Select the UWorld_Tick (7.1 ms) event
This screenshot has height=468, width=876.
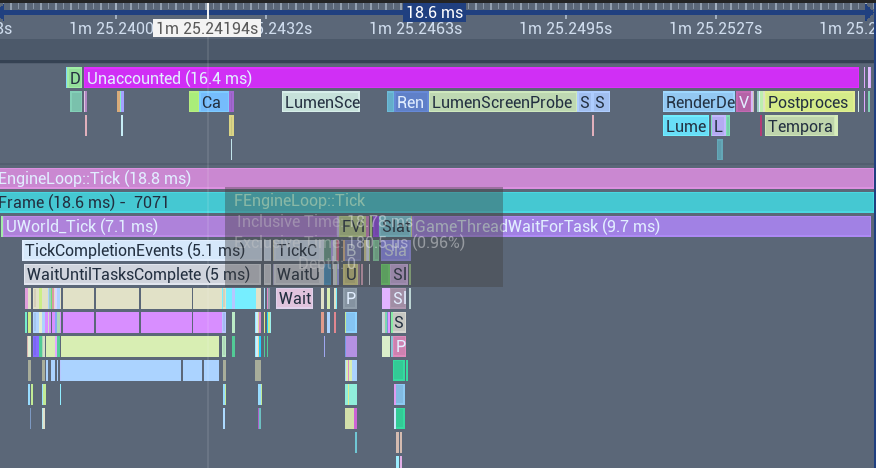tap(170, 226)
